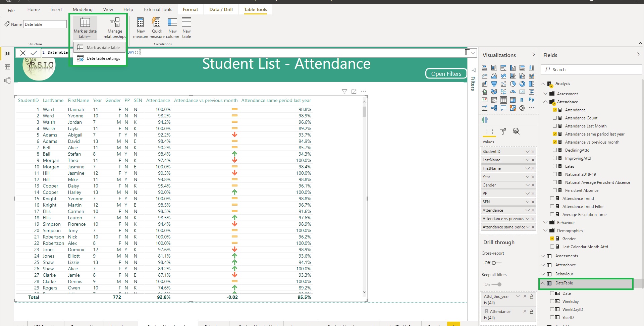Pick the slicer visual
Screen dimensions: 644x326
tap(494, 100)
